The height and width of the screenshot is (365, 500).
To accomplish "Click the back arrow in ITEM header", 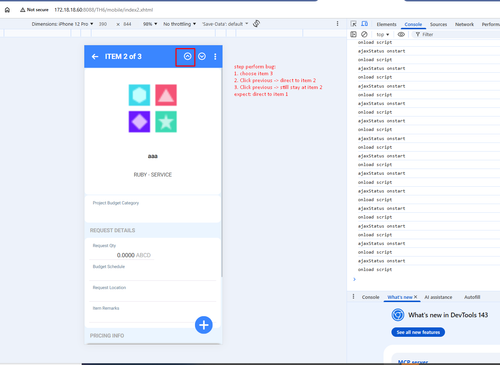I will pyautogui.click(x=95, y=57).
